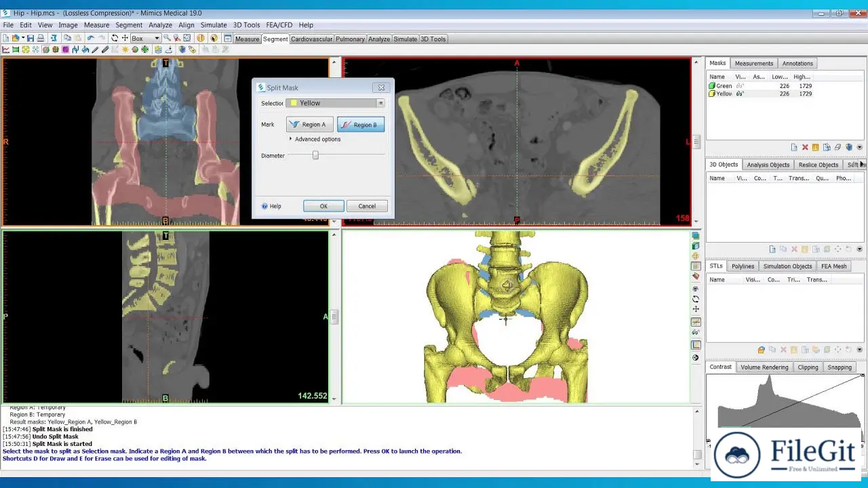Open the Clipping tab
The image size is (868, 488).
[x=808, y=367]
